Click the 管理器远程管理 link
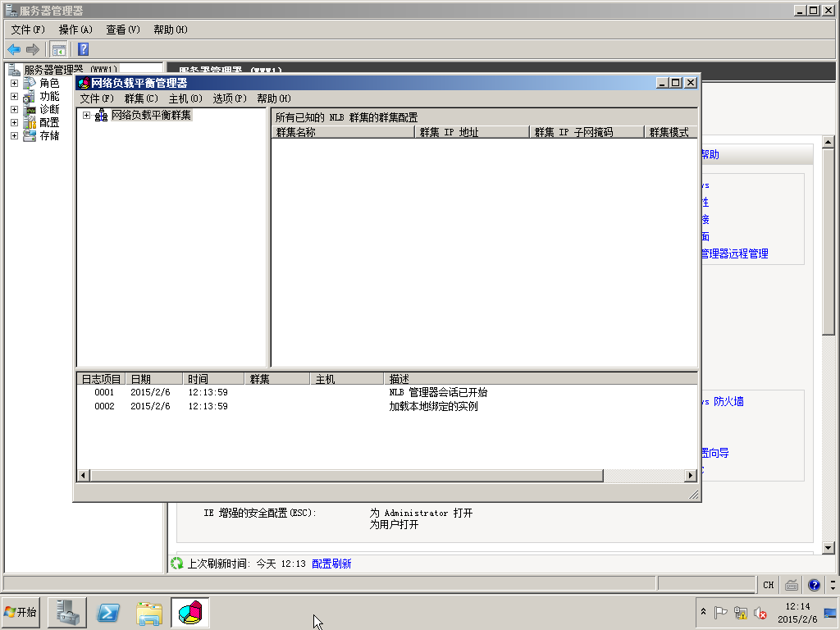This screenshot has width=840, height=630. click(x=734, y=253)
